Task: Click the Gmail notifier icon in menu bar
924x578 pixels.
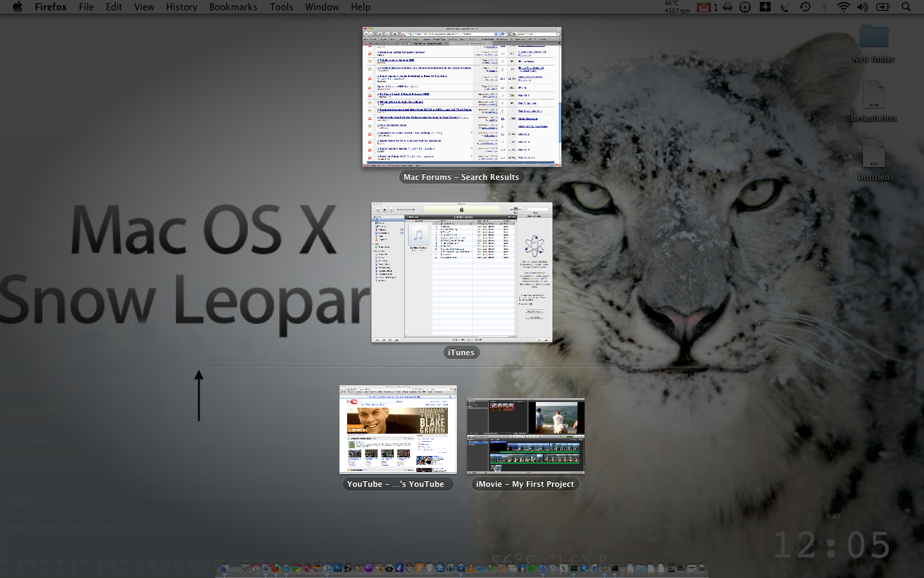Action: pyautogui.click(x=704, y=8)
